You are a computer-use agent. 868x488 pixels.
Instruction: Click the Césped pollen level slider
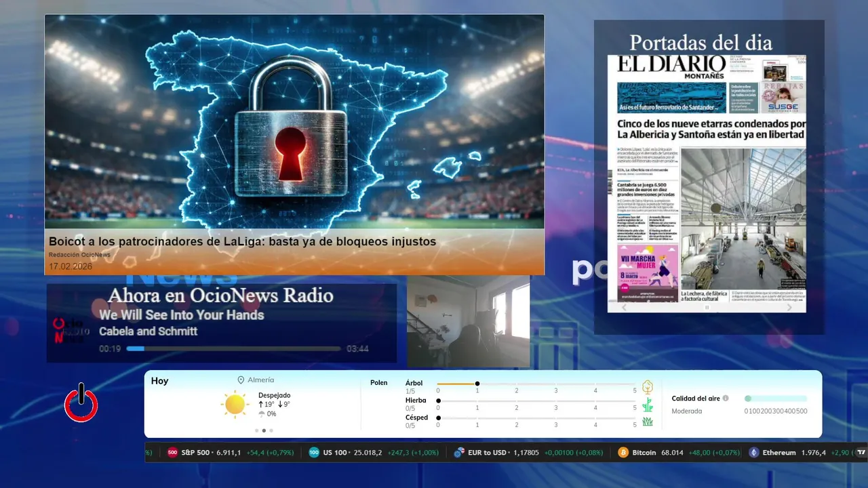pyautogui.click(x=537, y=418)
